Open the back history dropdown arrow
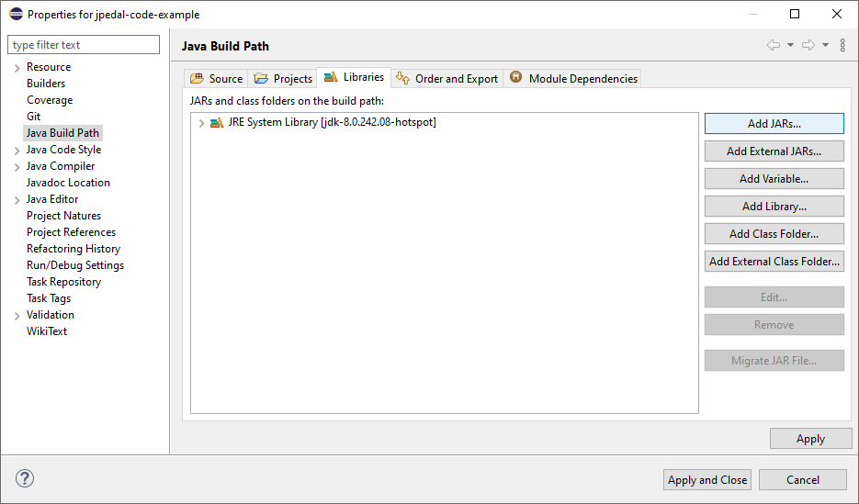Image resolution: width=859 pixels, height=504 pixels. 790,45
